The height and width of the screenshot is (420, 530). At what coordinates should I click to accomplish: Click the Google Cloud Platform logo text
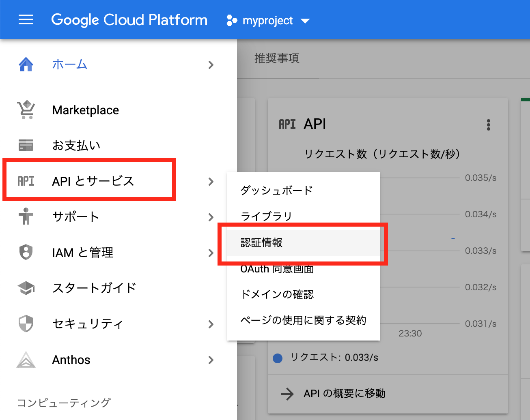(x=129, y=20)
